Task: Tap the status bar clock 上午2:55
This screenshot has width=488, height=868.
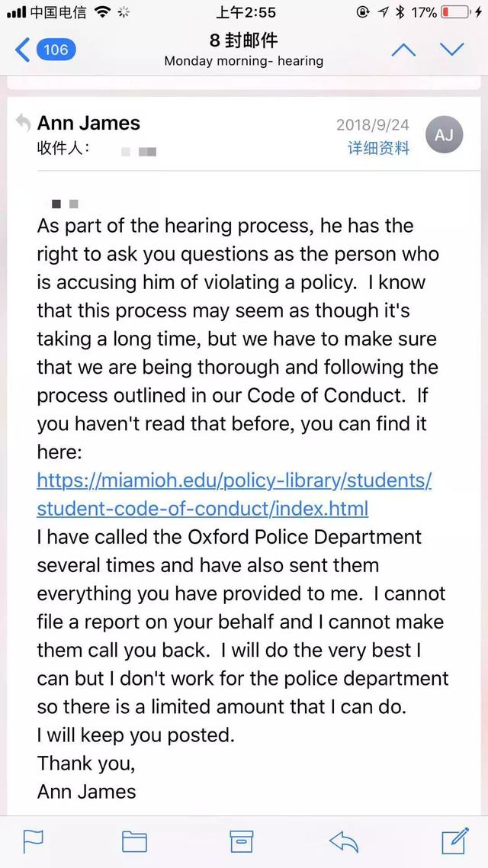Action: pos(245,12)
